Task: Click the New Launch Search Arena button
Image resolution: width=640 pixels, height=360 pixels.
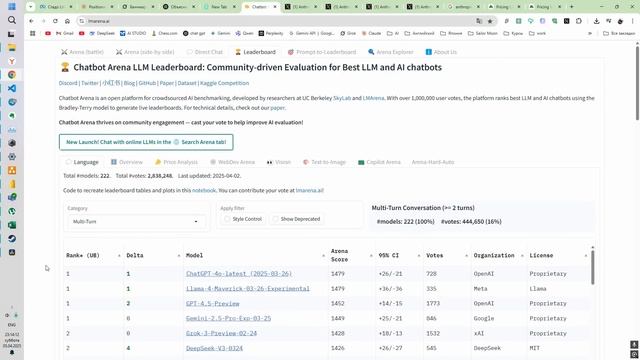Action: point(146,142)
